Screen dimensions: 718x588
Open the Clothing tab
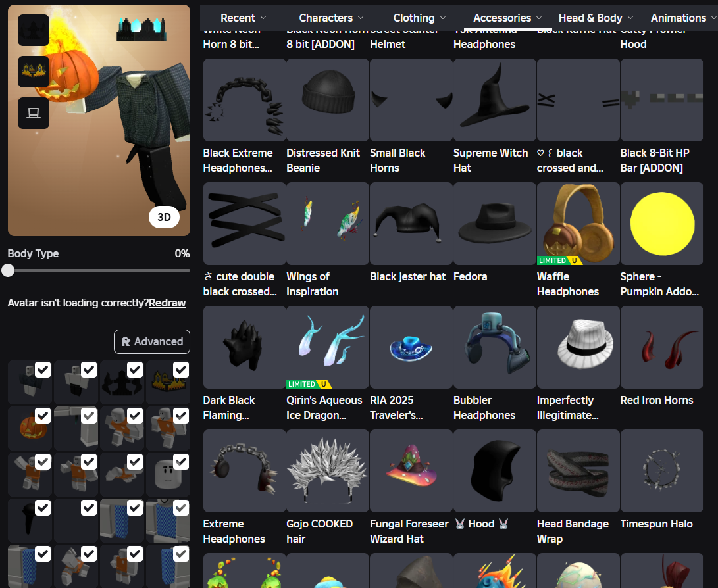click(414, 18)
